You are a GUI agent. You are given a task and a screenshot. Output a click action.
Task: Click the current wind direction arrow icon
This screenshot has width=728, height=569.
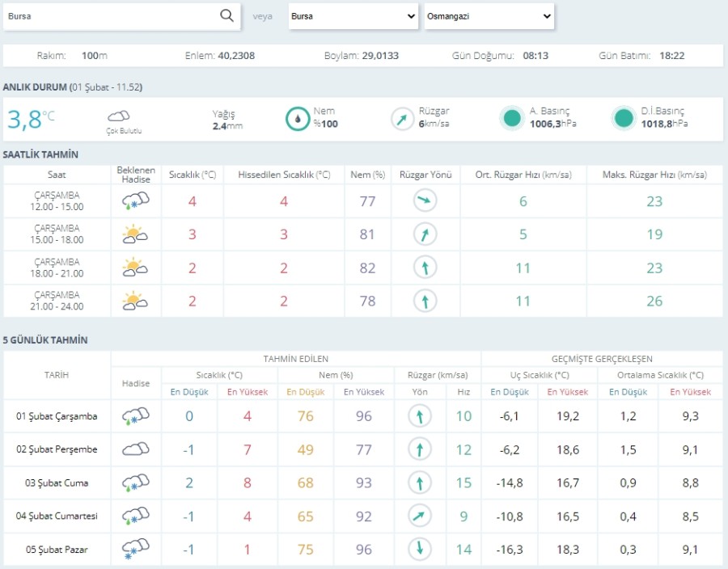point(402,119)
